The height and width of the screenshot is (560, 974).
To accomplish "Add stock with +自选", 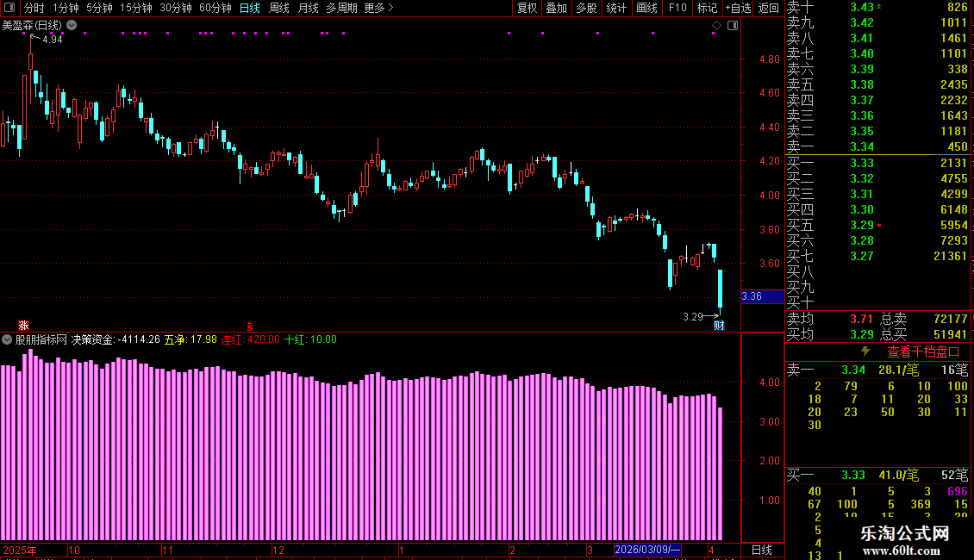I will (738, 8).
